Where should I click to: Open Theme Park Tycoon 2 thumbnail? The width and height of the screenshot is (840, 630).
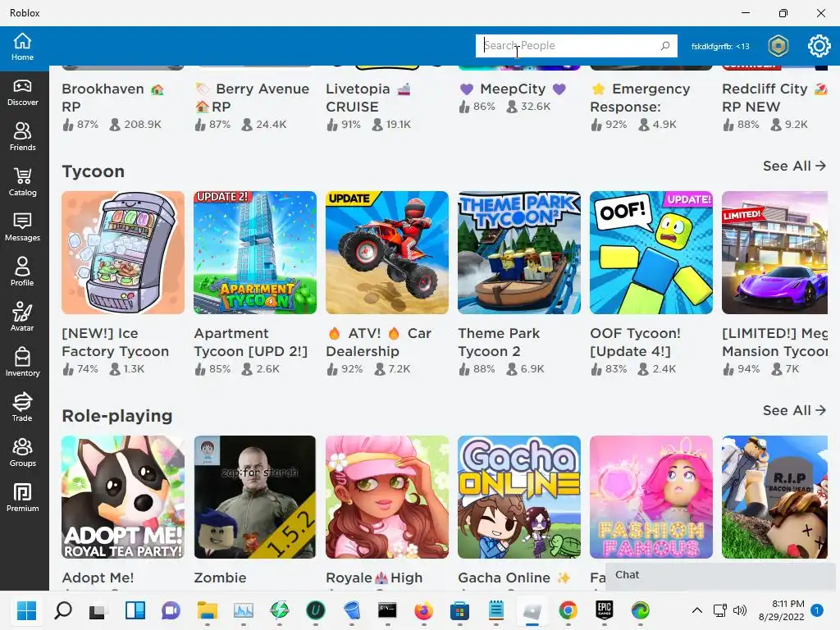point(519,253)
